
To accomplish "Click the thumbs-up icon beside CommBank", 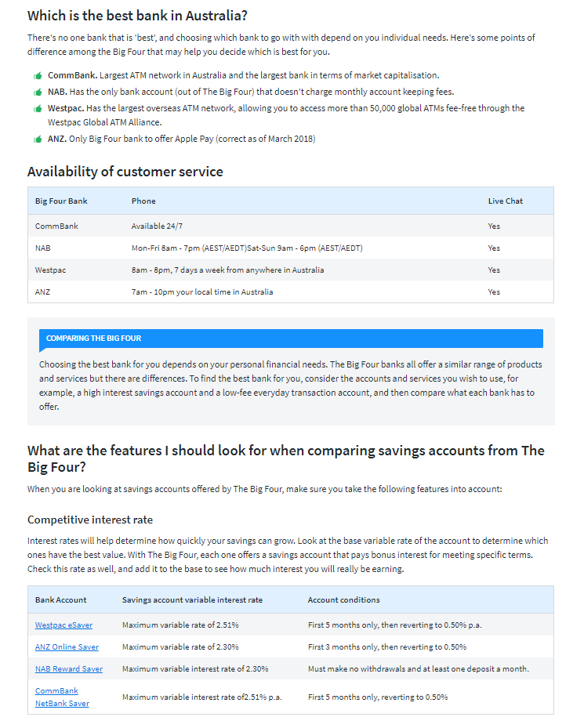I will tap(38, 76).
